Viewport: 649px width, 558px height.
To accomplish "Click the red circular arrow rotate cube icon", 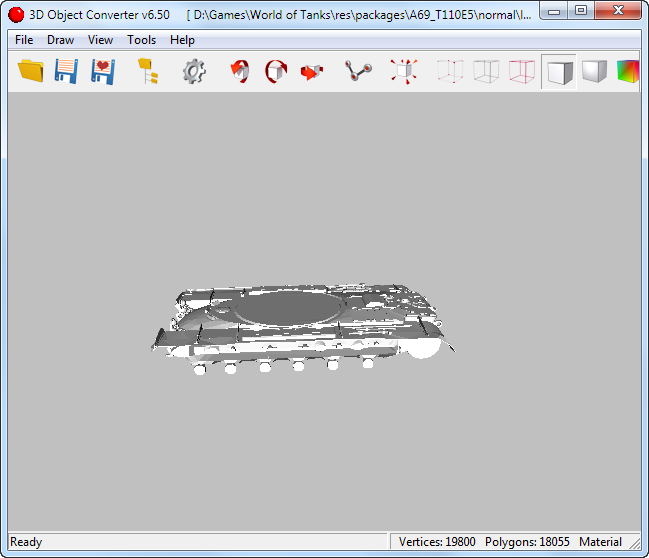I will [276, 71].
